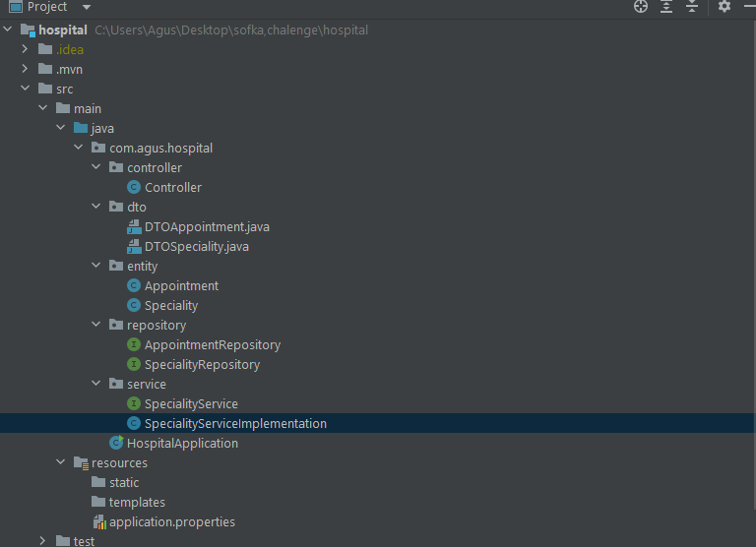The height and width of the screenshot is (547, 756).
Task: Click the hospital project path text
Action: (x=231, y=30)
